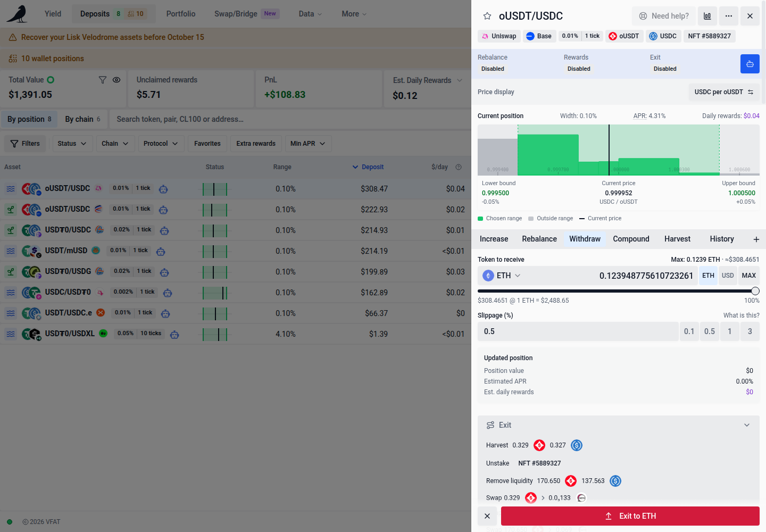Switch price display to USDC per oUSDT
The height and width of the screenshot is (532, 766).
click(x=724, y=92)
